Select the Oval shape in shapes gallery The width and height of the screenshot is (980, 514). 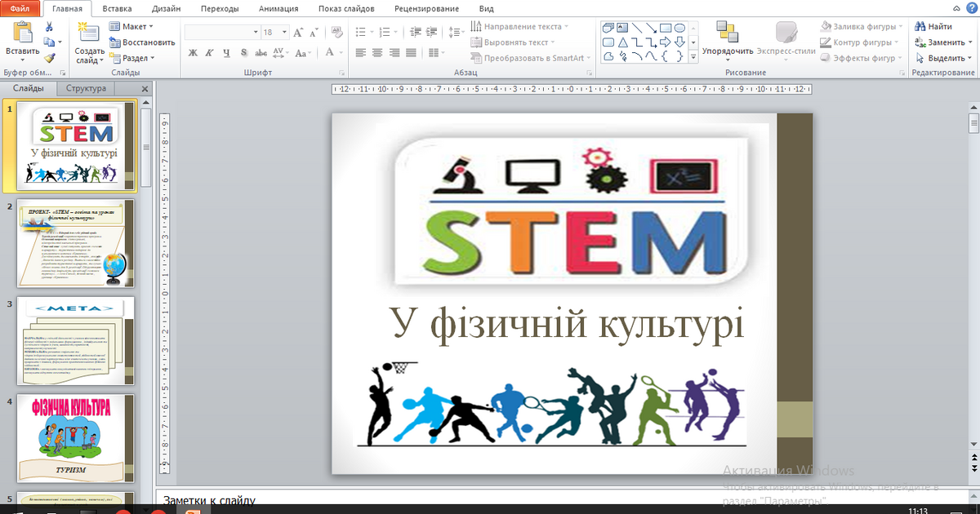[681, 29]
